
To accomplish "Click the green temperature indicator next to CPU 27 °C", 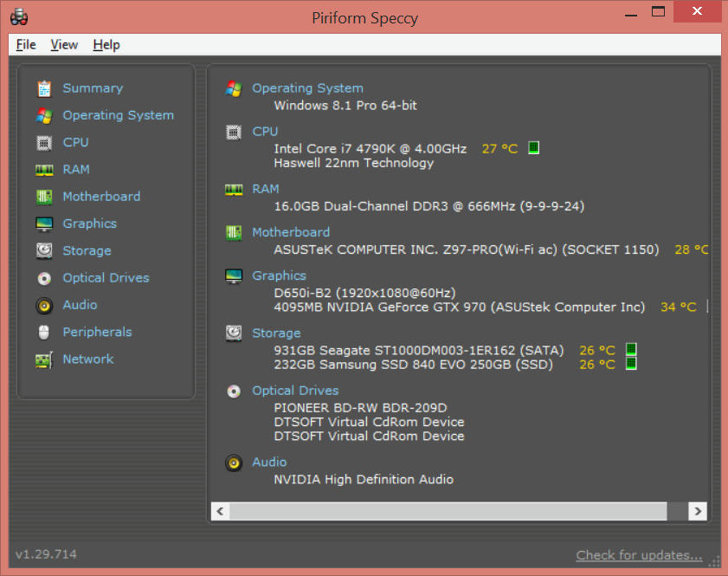I will point(534,148).
